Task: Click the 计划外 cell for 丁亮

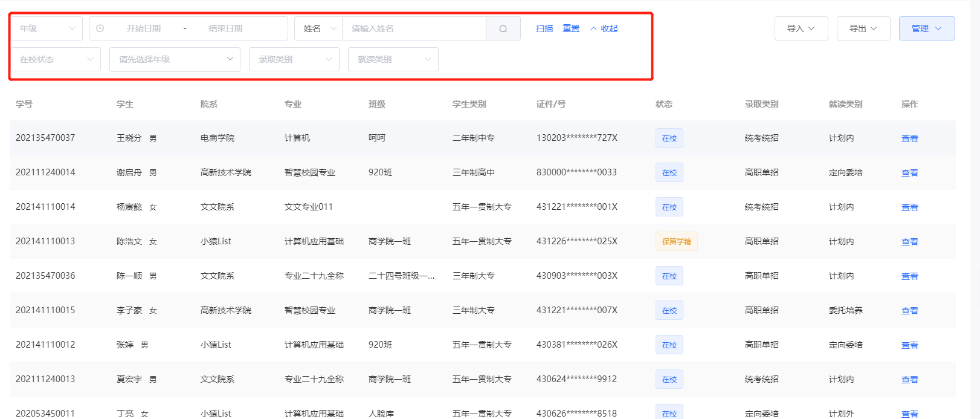Action: (842, 414)
